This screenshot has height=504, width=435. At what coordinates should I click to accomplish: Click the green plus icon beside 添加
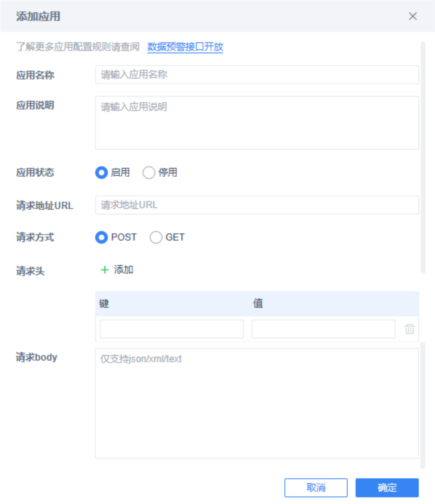104,270
